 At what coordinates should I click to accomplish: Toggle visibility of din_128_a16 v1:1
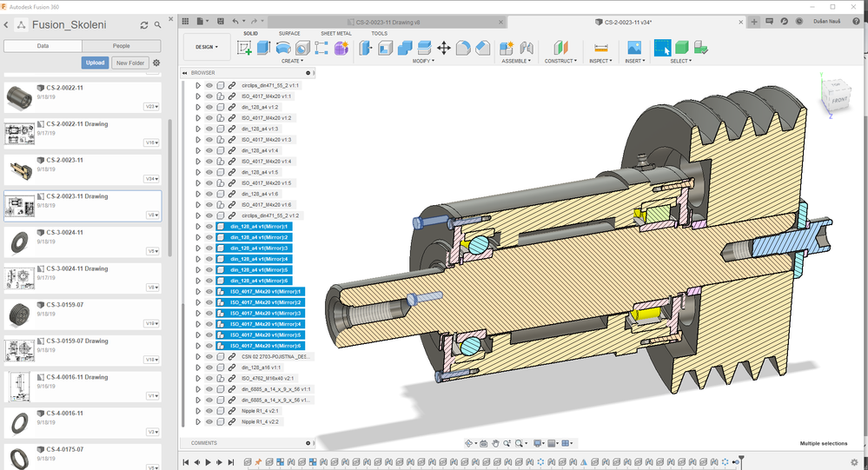point(209,367)
